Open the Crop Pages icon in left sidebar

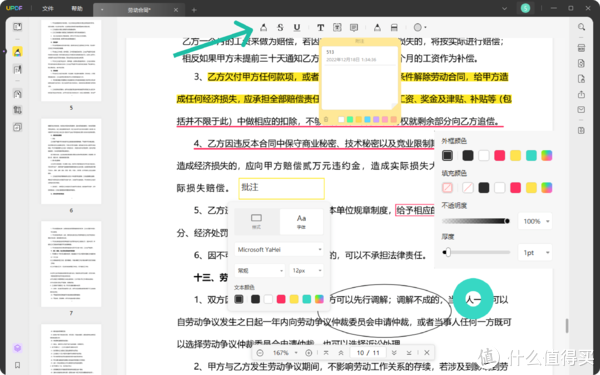pos(17,110)
